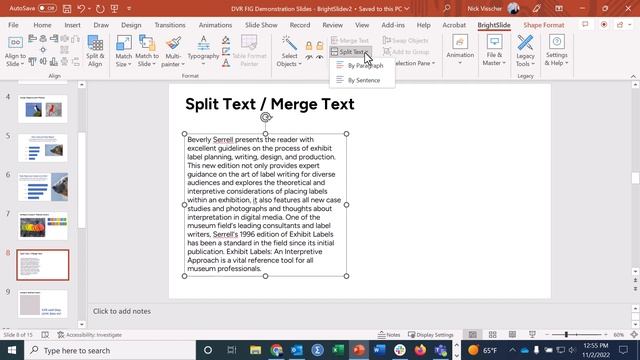Open the Multi-painter dropdown
The height and width of the screenshot is (360, 640).
173,51
